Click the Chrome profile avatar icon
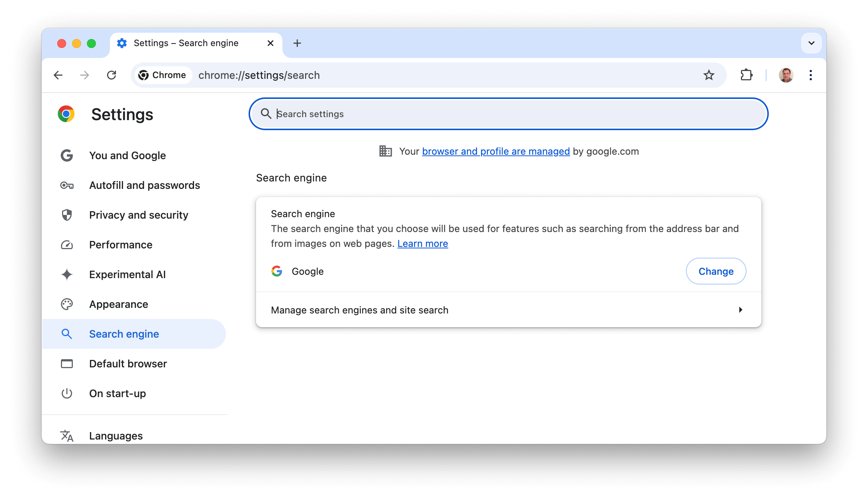 tap(786, 75)
